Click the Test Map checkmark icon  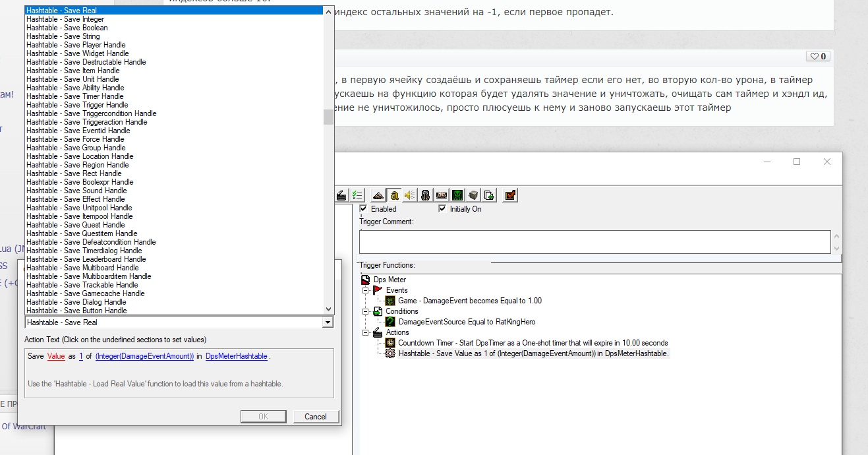(x=510, y=195)
